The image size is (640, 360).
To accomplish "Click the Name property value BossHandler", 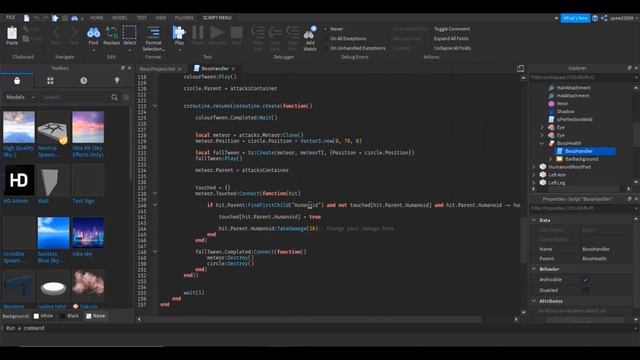I will click(x=596, y=249).
